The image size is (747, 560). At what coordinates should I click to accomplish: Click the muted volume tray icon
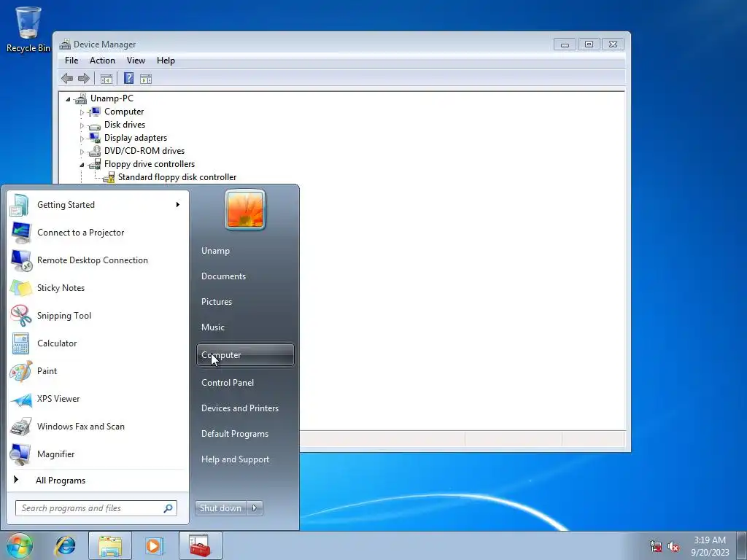[x=673, y=547]
